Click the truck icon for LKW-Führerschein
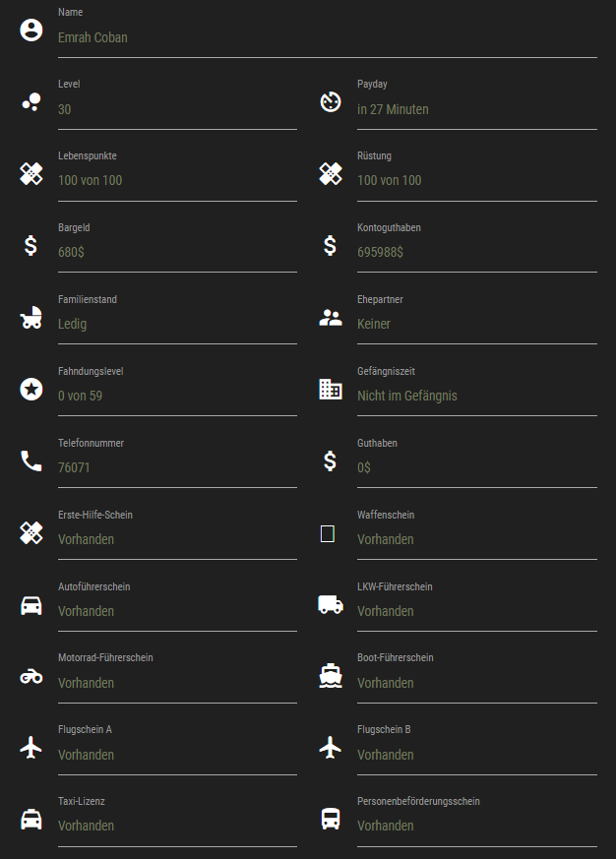Image resolution: width=616 pixels, height=859 pixels. coord(331,604)
